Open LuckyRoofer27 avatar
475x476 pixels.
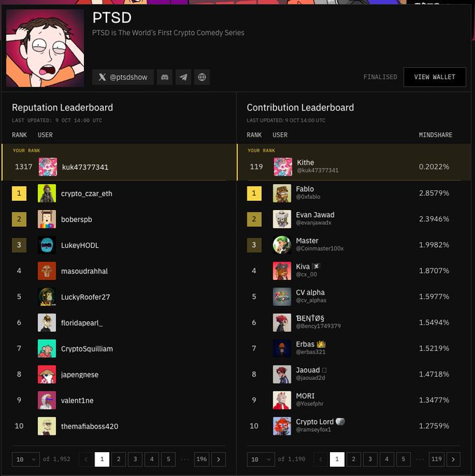point(47,297)
